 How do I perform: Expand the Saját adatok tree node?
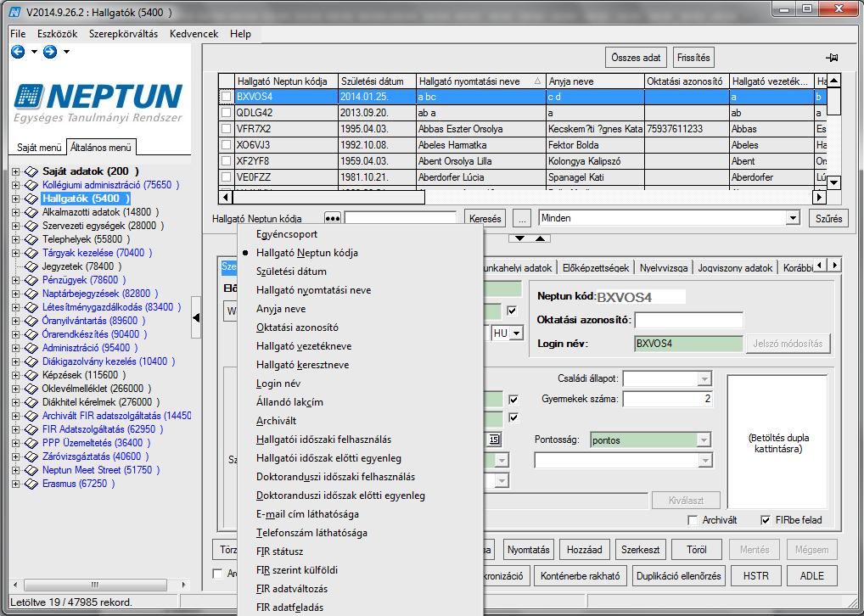coord(15,171)
